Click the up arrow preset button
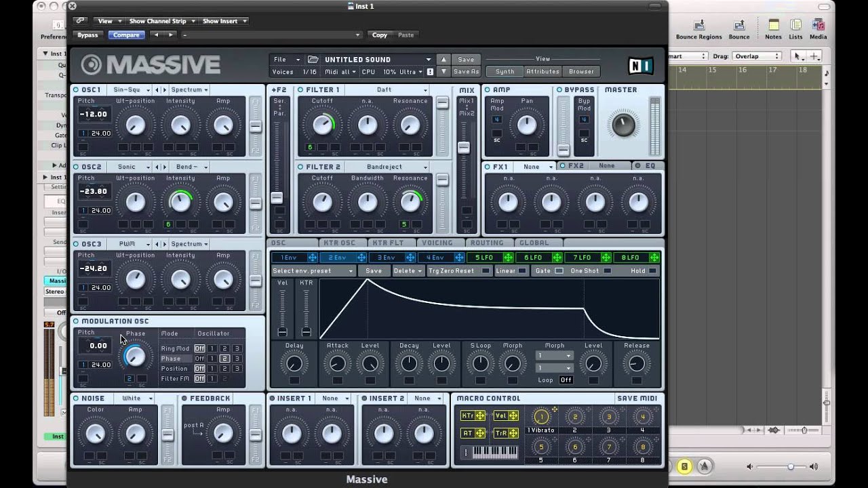 [443, 60]
